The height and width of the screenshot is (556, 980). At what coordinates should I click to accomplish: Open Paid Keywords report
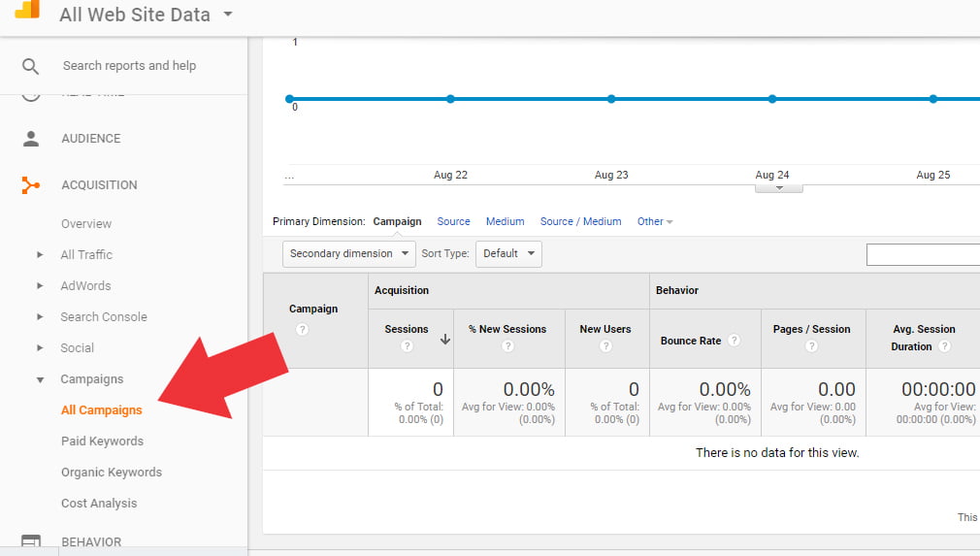click(x=102, y=442)
